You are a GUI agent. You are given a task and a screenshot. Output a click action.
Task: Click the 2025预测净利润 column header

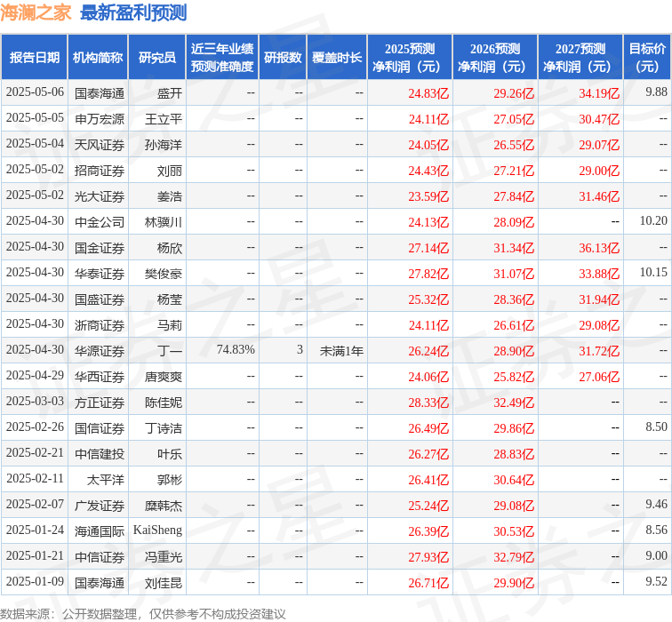[x=410, y=58]
